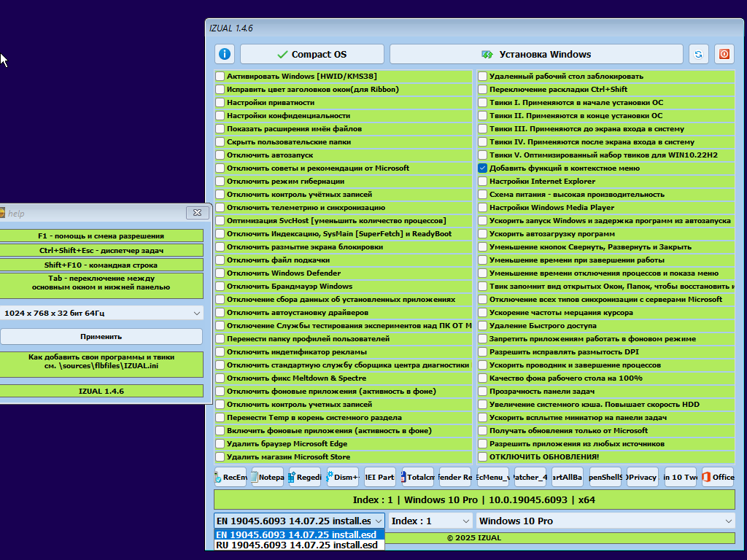The image size is (747, 560).
Task: Click the Shift+F10 command line hint
Action: click(x=101, y=265)
